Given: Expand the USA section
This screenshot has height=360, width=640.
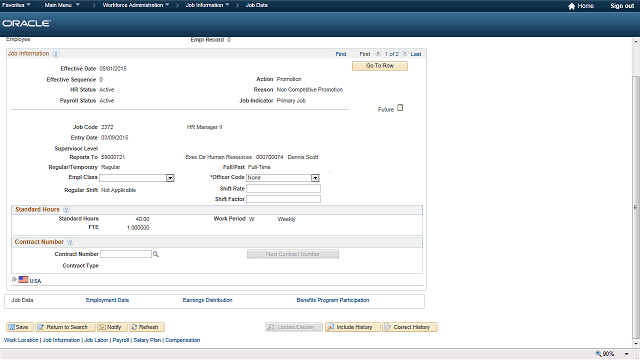Looking at the screenshot, I should (14, 280).
